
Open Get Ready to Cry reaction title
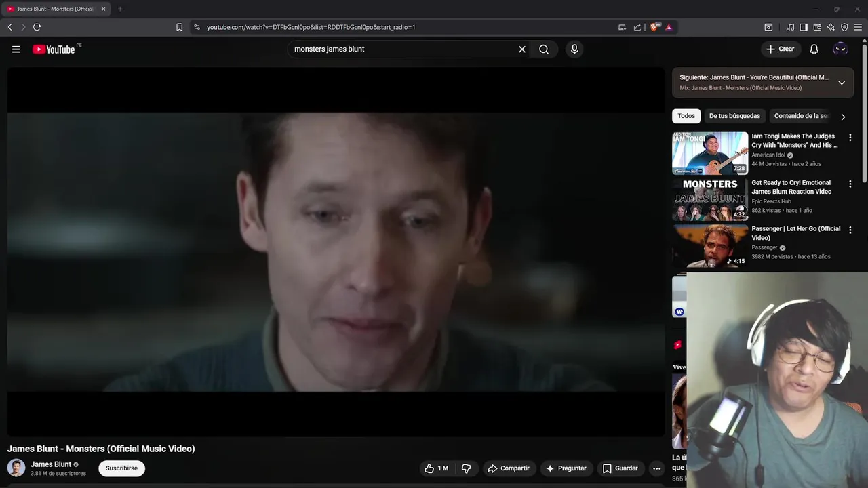791,187
